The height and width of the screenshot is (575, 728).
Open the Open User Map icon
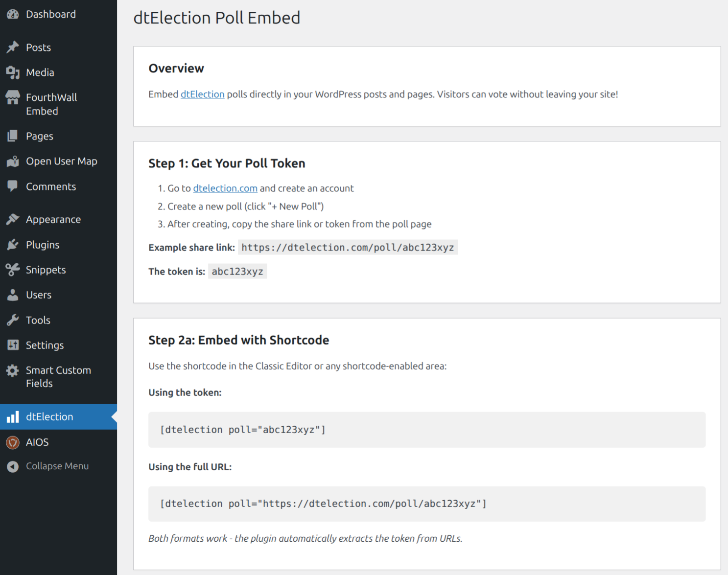point(13,161)
